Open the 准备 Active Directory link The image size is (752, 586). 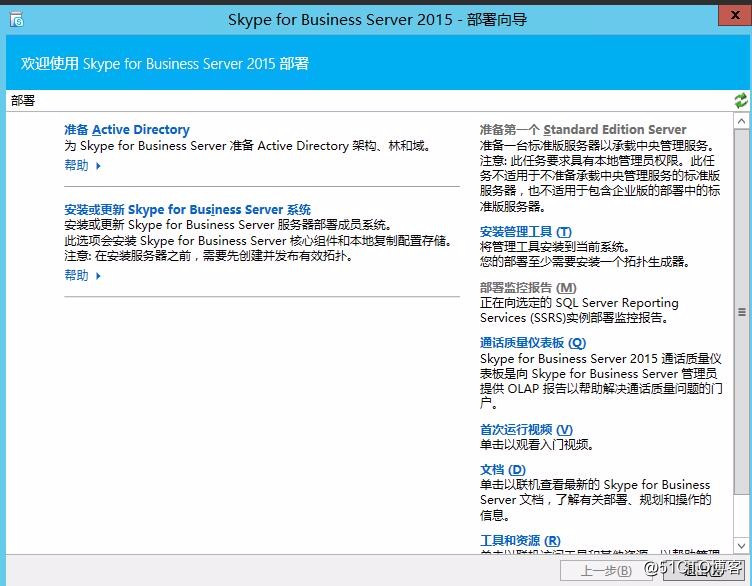click(127, 129)
